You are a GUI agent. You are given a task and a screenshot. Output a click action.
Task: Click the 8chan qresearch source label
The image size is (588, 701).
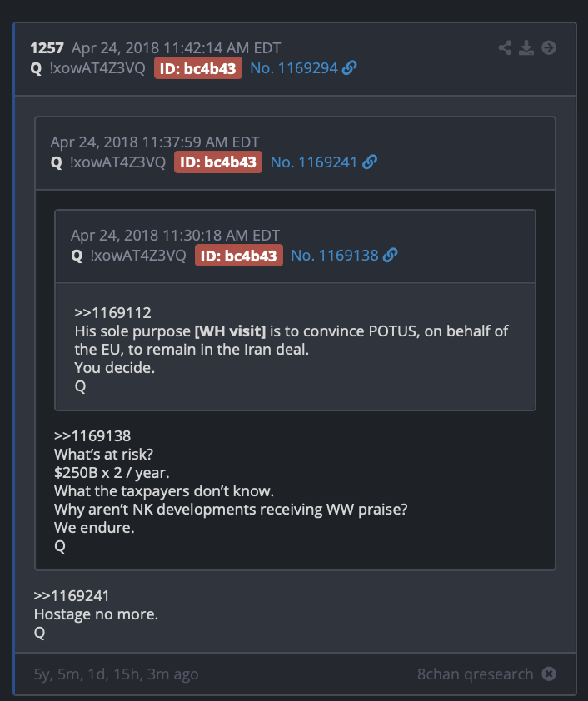coord(476,674)
